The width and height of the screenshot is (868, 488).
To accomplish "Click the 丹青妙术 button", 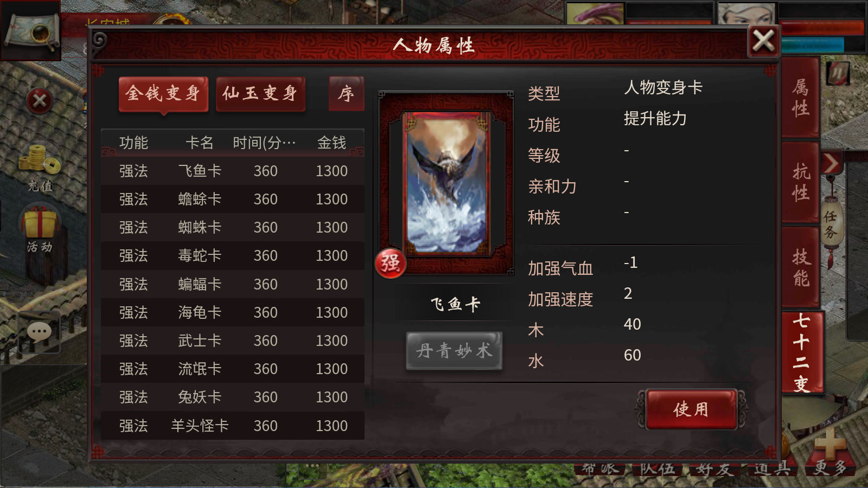I will coord(454,351).
